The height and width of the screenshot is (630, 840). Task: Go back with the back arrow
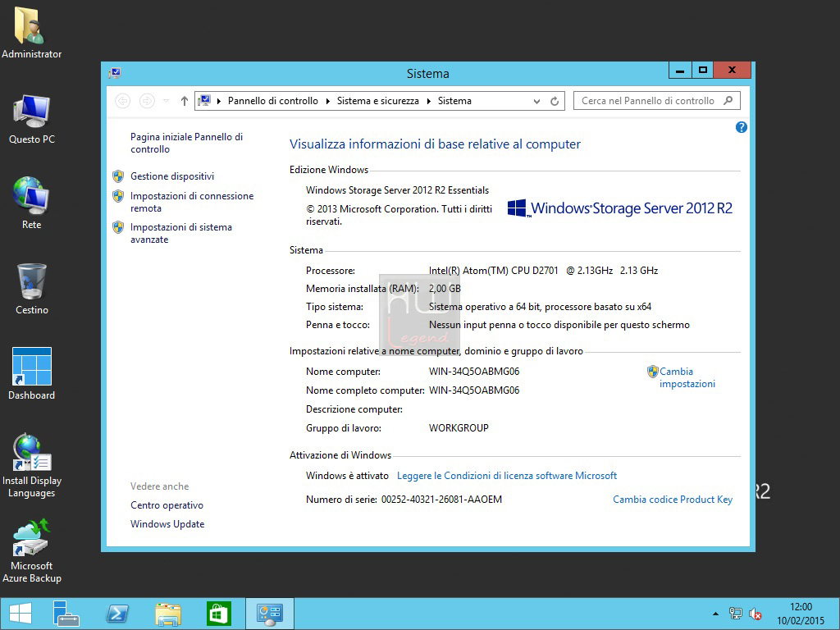123,101
